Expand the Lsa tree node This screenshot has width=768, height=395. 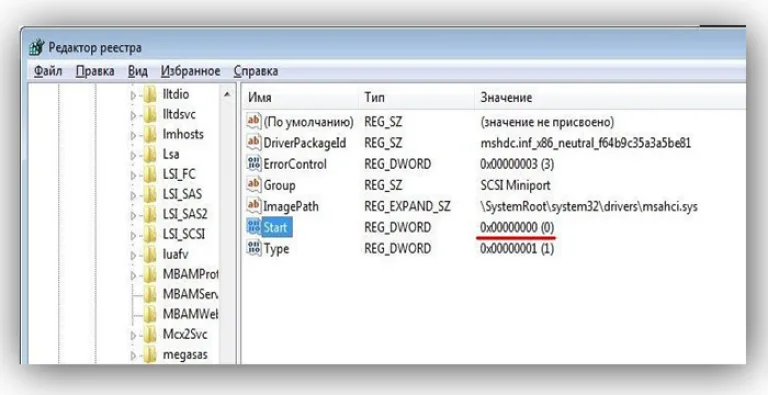(x=133, y=155)
